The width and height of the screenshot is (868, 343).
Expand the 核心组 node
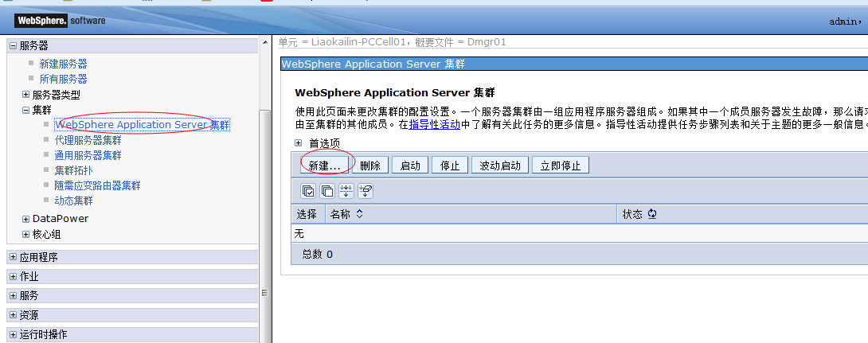(x=25, y=235)
